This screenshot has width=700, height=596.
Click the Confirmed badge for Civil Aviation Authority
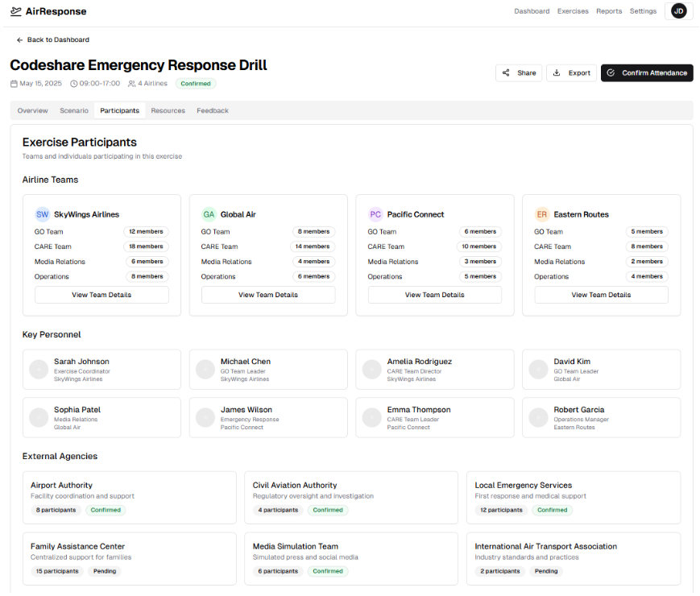[x=328, y=511]
